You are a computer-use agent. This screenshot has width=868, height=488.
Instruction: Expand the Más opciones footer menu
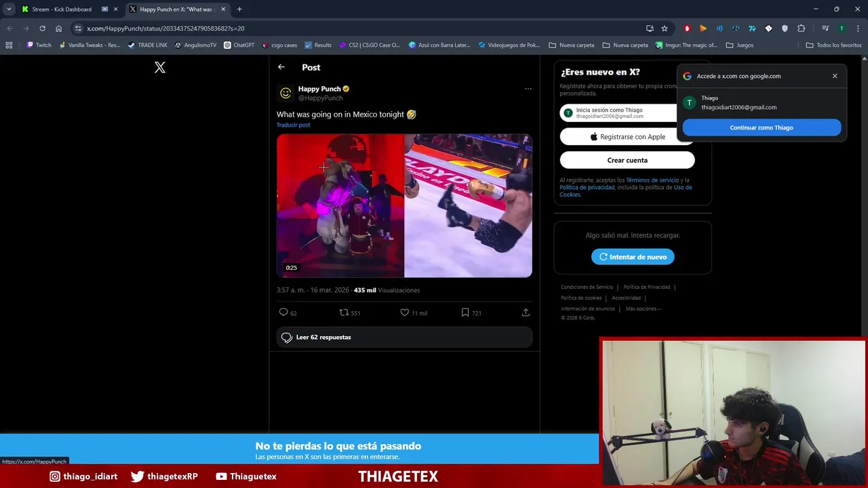point(643,309)
